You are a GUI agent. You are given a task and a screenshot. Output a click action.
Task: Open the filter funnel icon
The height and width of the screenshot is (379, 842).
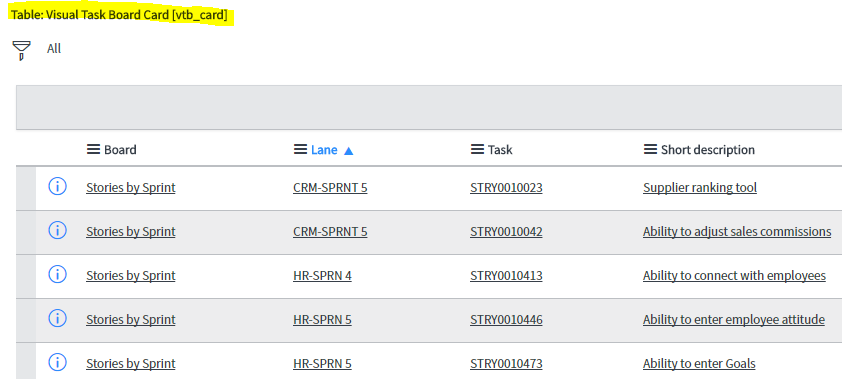pyautogui.click(x=21, y=50)
